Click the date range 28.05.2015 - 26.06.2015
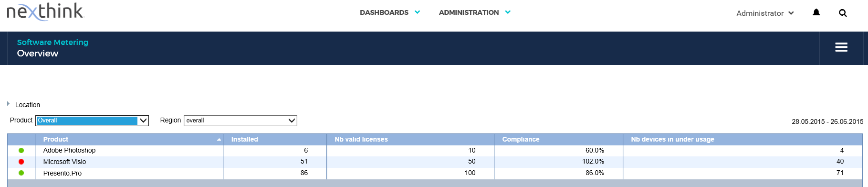The height and width of the screenshot is (187, 868). [x=827, y=121]
